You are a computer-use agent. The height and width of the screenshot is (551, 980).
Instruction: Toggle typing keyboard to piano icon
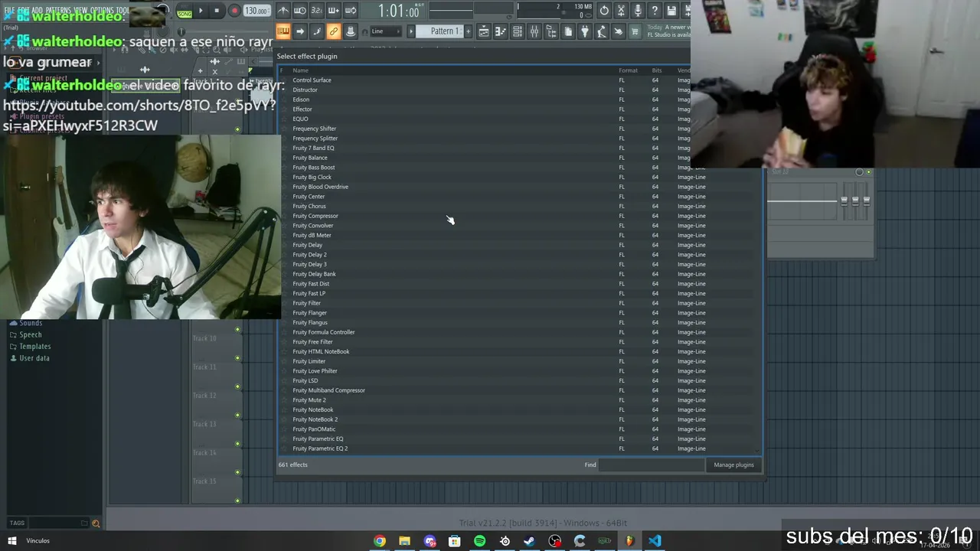(283, 31)
